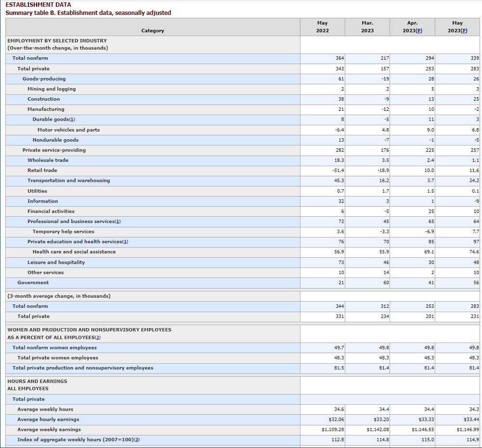Open the May 2023 preliminary (P) footnote link
The image size is (482, 448).
pyautogui.click(x=464, y=31)
